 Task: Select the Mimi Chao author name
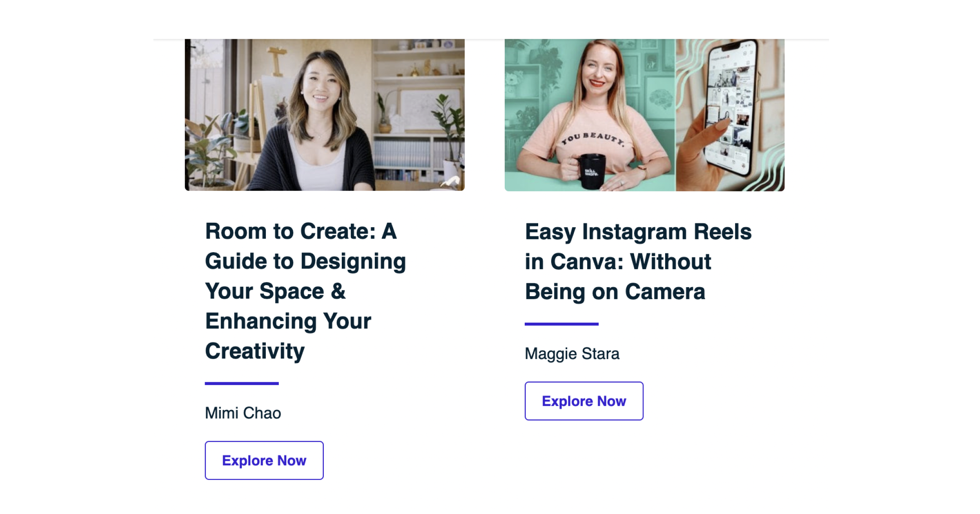(243, 413)
